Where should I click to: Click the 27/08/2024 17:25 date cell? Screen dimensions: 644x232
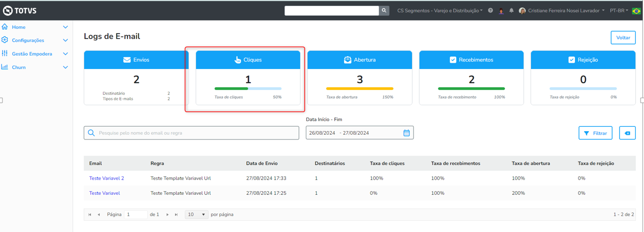(x=266, y=193)
